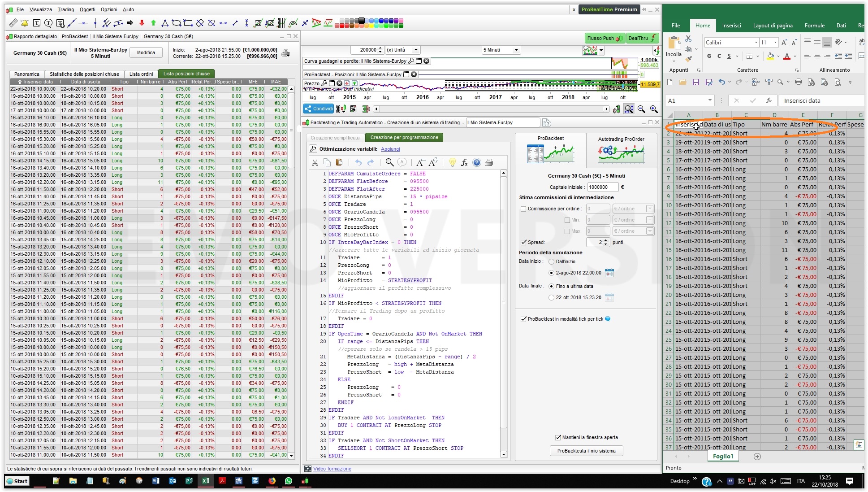Click the magnifier search icon in the code editor
The image size is (868, 492).
[389, 162]
